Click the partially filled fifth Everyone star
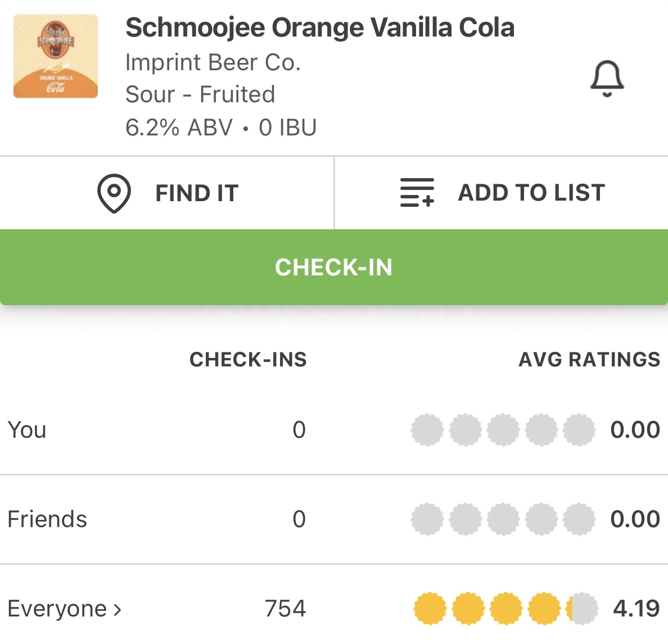 581,609
